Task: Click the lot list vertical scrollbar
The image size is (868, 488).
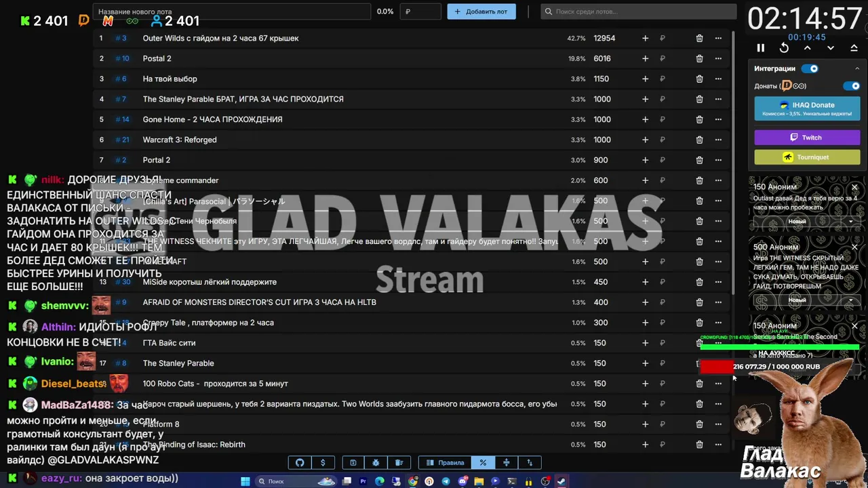Action: tap(734, 163)
